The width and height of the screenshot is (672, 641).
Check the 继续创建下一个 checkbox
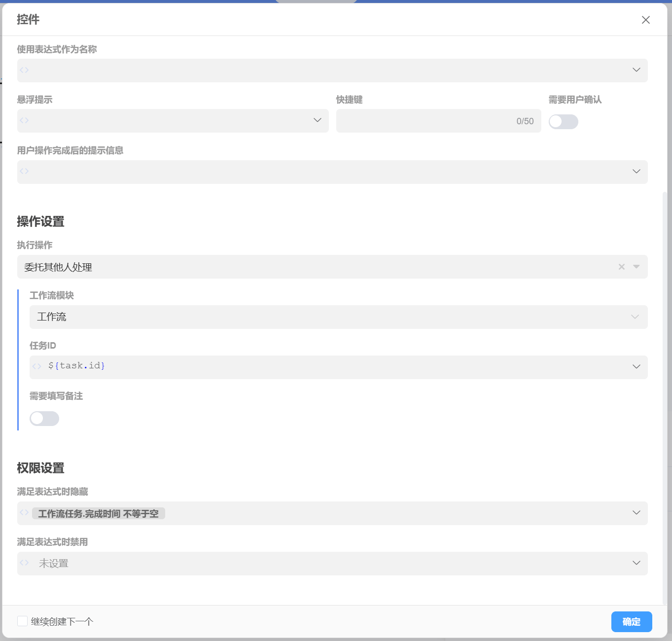(23, 621)
